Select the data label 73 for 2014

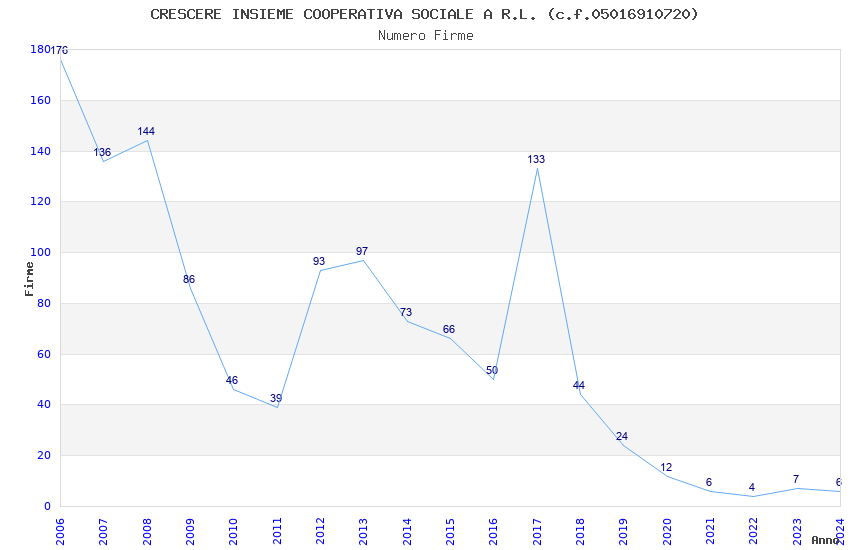[x=406, y=312]
